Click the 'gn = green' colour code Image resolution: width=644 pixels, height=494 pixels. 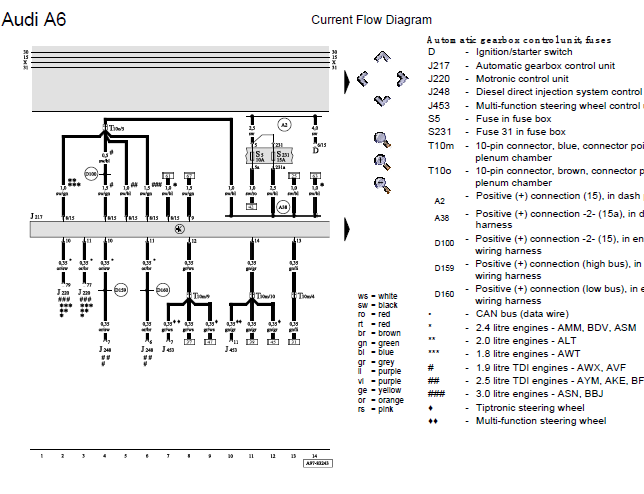click(x=378, y=343)
